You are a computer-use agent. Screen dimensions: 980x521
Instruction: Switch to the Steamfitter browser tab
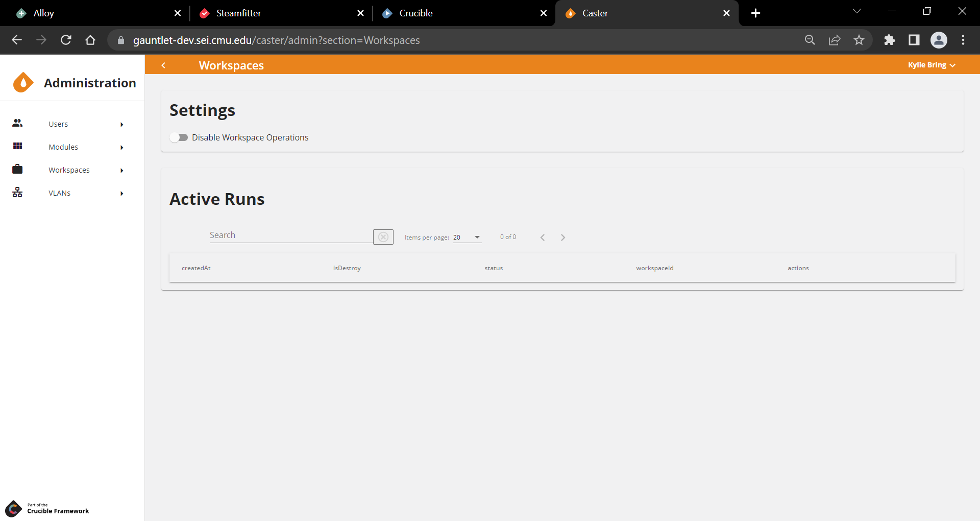pyautogui.click(x=238, y=13)
